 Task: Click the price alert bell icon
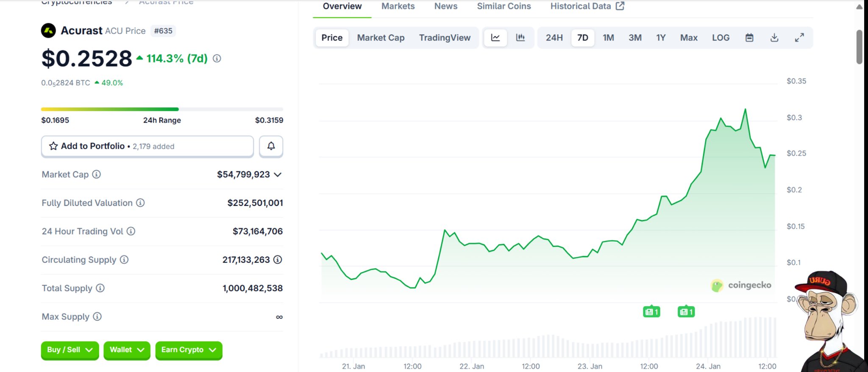click(271, 146)
